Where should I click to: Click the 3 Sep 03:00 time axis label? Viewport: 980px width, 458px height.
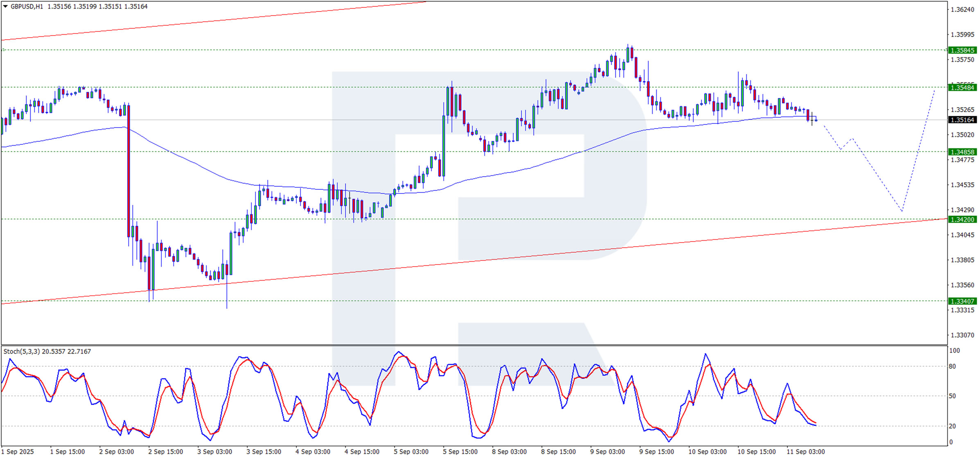tap(214, 451)
